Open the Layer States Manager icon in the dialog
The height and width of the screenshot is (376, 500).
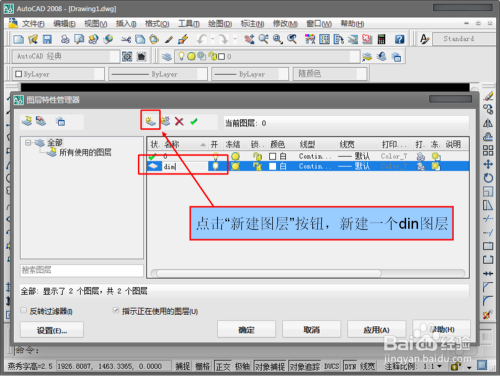60,121
